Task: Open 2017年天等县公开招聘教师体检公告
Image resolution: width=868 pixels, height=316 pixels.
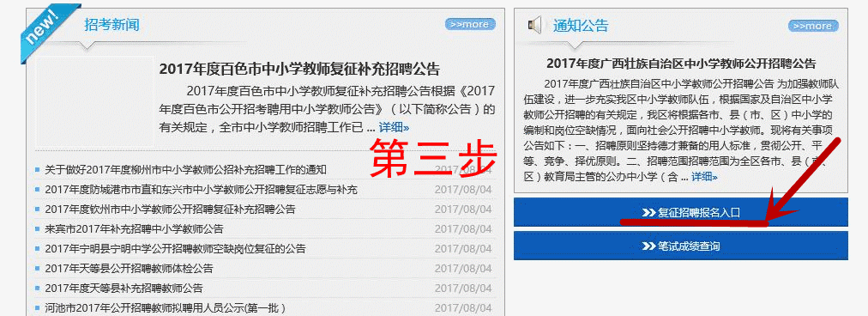Action: [129, 269]
